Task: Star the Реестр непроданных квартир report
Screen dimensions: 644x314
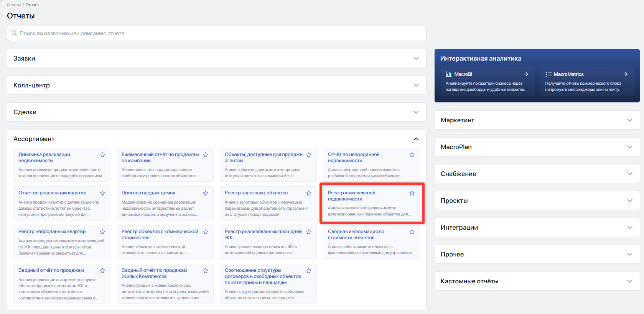Action: tap(102, 232)
